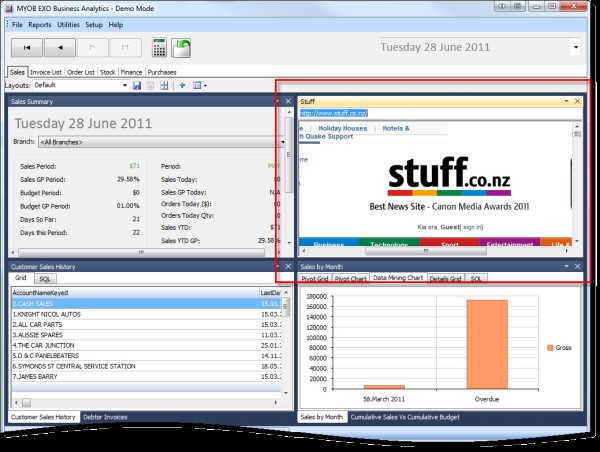Click the MYOB EXO application title icon

point(9,8)
